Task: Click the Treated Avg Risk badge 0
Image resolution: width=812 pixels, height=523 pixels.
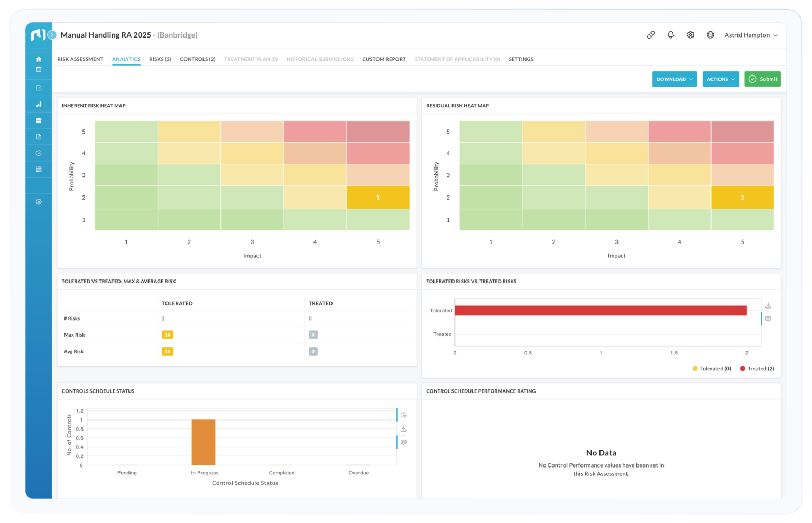Action: click(x=313, y=351)
